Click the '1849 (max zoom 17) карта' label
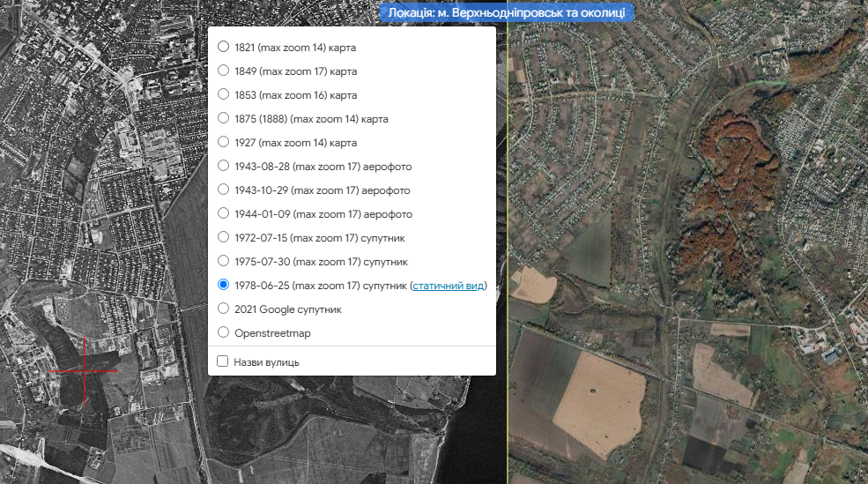Image resolution: width=868 pixels, height=484 pixels. pyautogui.click(x=295, y=71)
